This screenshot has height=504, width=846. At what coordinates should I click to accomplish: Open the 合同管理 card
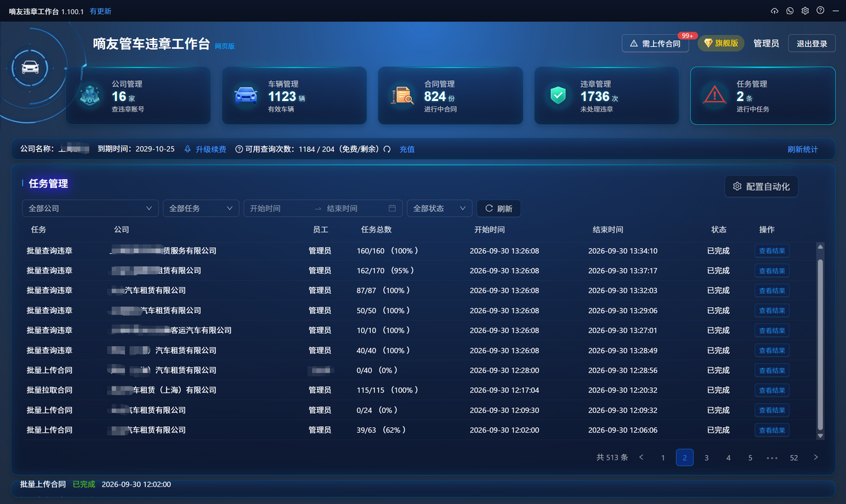[450, 95]
